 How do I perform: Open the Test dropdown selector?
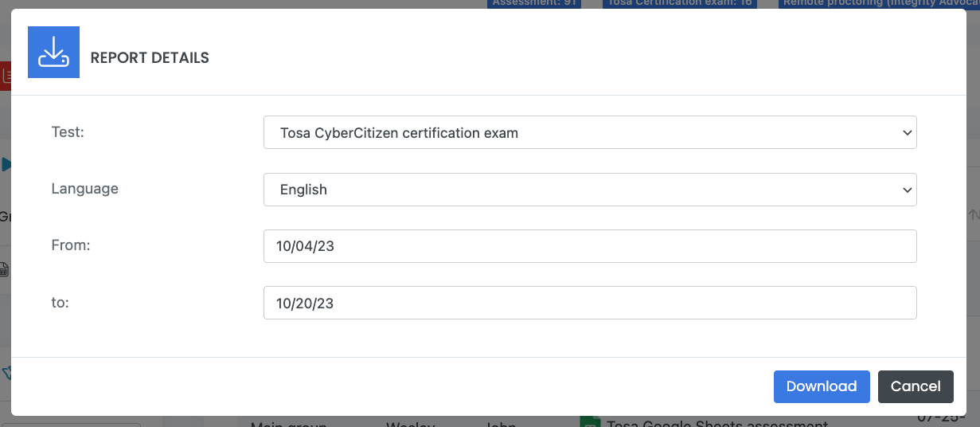click(590, 133)
